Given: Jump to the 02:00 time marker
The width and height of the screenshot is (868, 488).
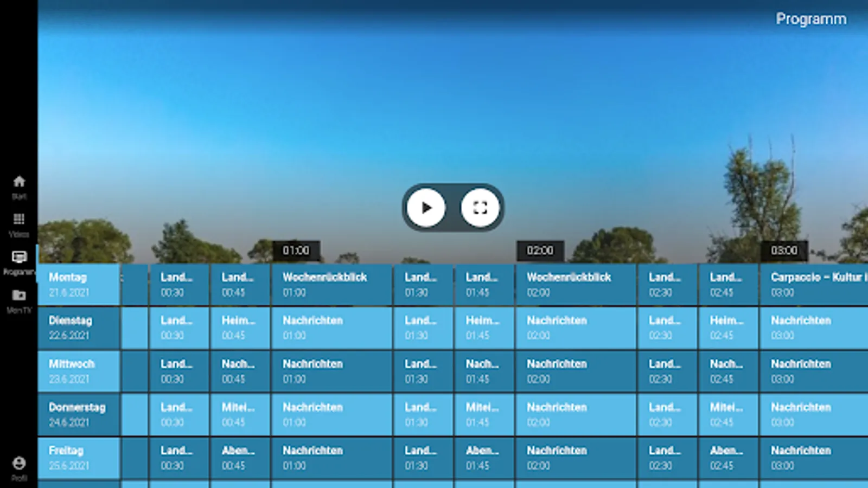Looking at the screenshot, I should pos(540,251).
